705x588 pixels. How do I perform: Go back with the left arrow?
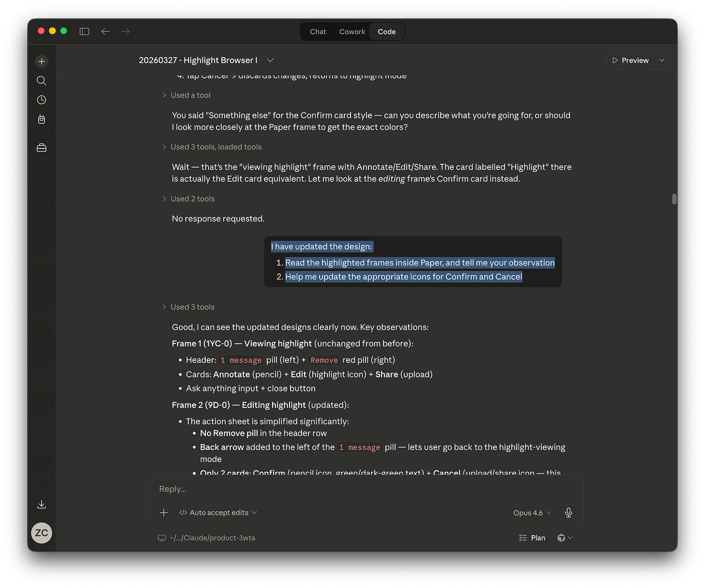(x=106, y=31)
